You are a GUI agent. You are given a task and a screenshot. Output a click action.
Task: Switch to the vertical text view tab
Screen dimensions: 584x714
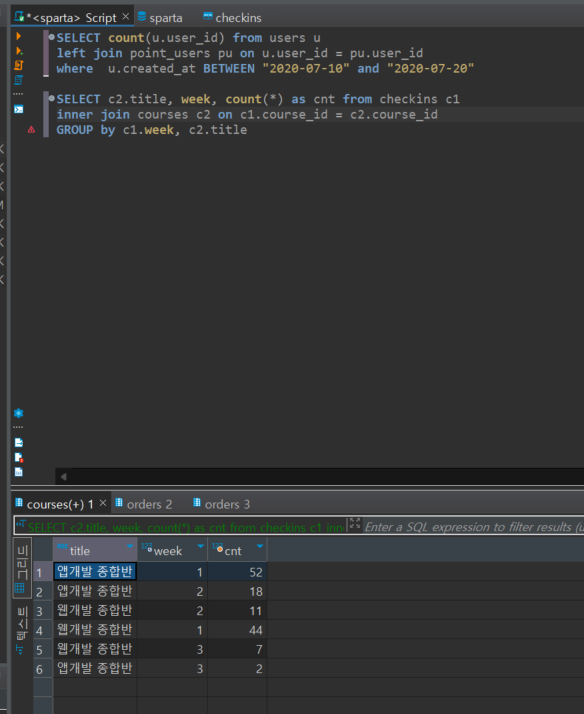(21, 630)
